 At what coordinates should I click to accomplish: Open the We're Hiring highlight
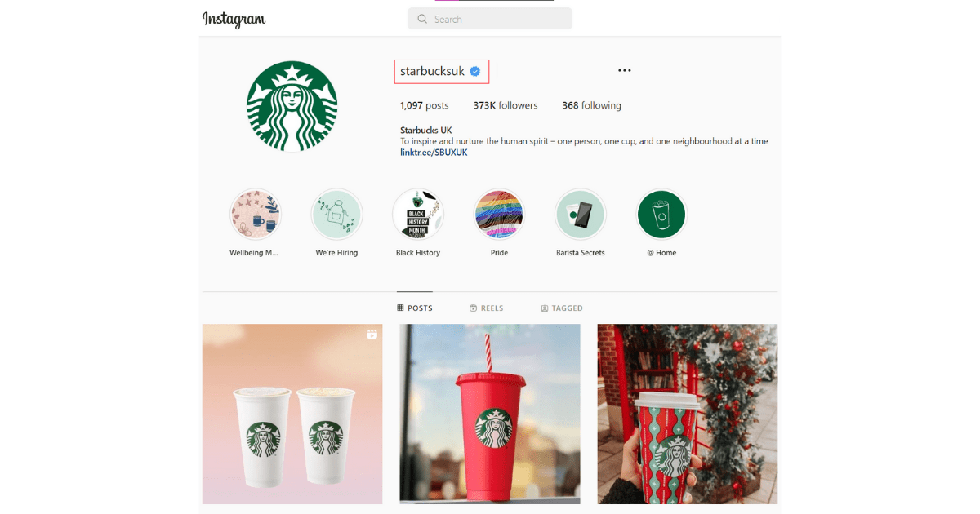click(x=336, y=215)
